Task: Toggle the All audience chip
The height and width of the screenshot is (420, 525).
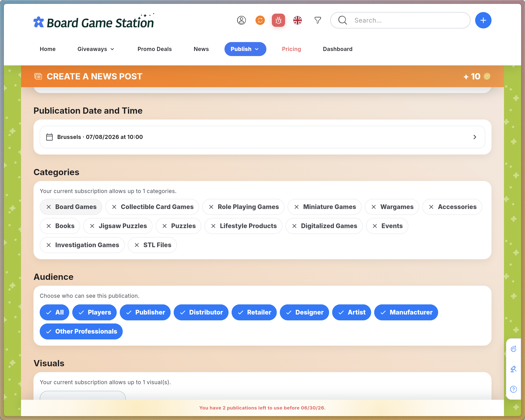Action: 55,312
